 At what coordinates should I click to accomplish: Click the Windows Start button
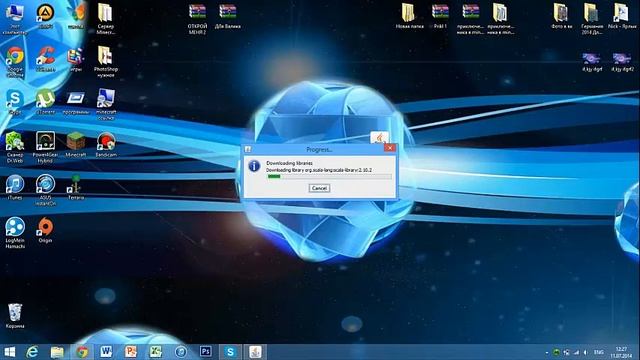coord(9,352)
